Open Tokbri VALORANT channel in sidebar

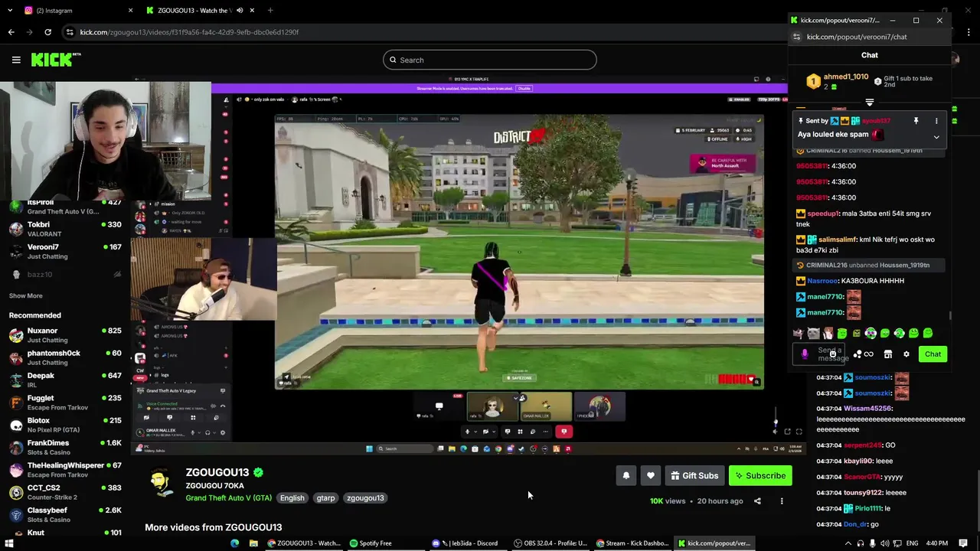tap(65, 229)
